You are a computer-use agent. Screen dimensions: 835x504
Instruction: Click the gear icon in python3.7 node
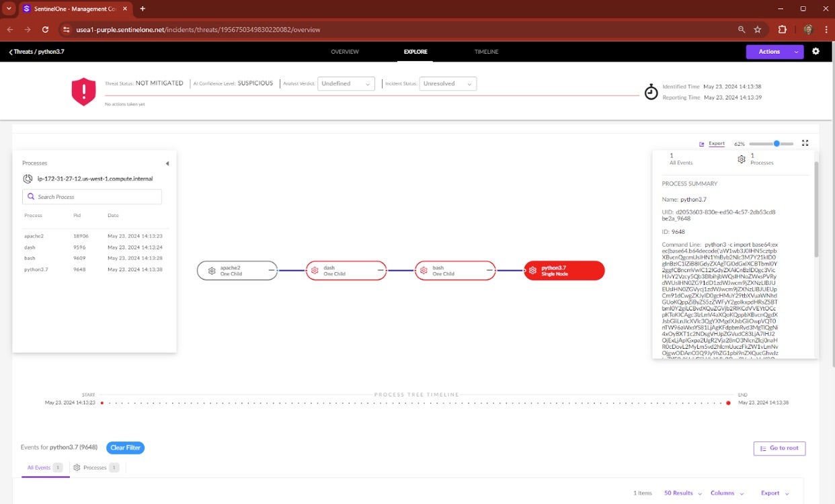pos(533,271)
